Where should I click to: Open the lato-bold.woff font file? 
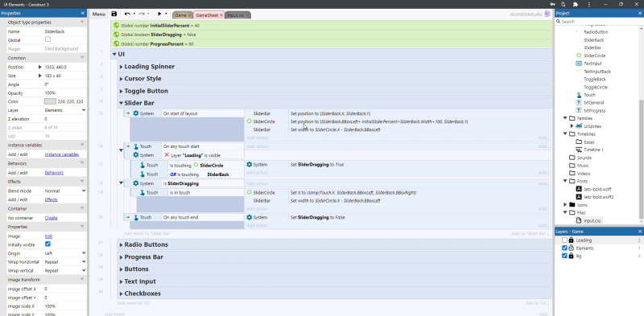click(x=597, y=189)
